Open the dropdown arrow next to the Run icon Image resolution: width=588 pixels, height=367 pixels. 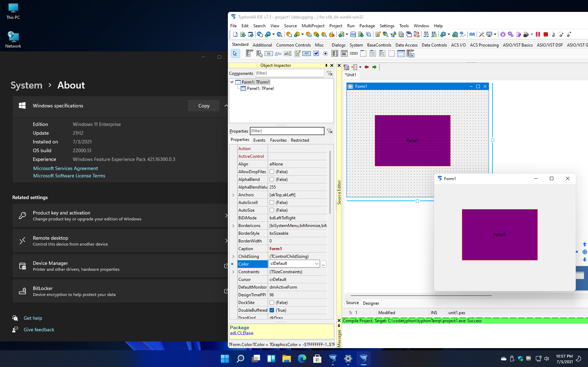(532, 34)
